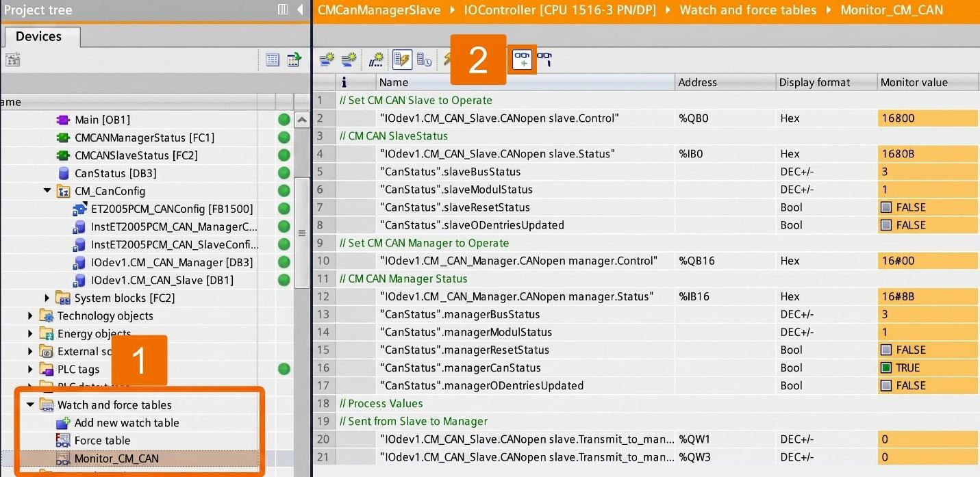Screen dimensions: 980x477
Task: Click the monitor value 16800 cell
Action: click(x=928, y=118)
